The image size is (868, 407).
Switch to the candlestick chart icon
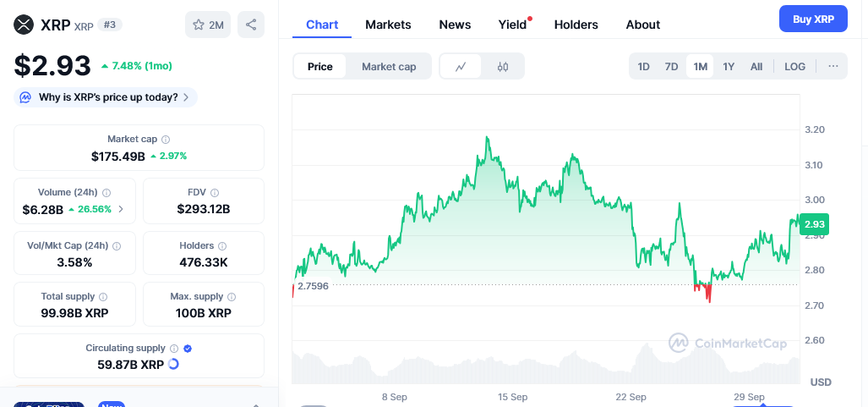[503, 67]
